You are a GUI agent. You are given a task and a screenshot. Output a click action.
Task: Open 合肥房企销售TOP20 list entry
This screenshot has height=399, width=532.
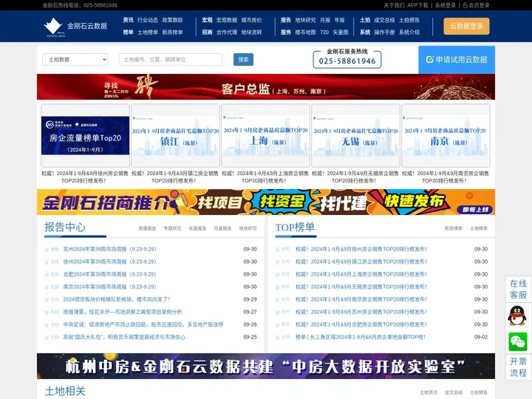point(361,324)
